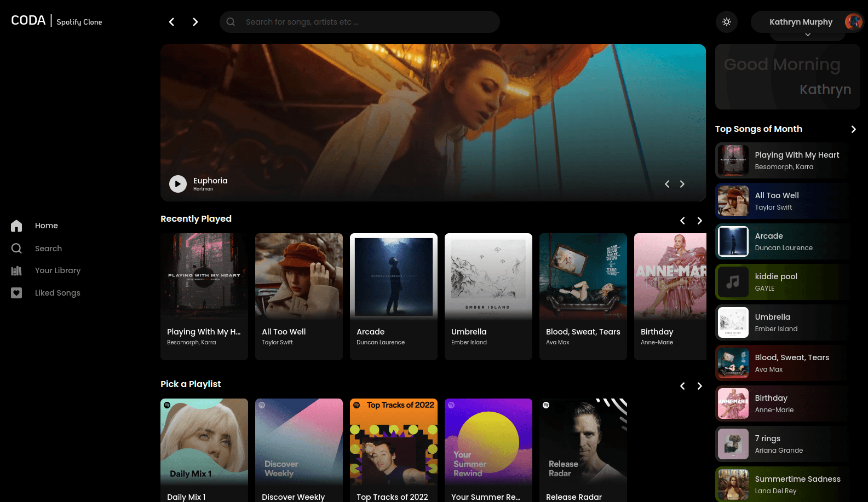Expand the chevron below the user name
Image resolution: width=868 pixels, height=502 pixels.
[808, 35]
